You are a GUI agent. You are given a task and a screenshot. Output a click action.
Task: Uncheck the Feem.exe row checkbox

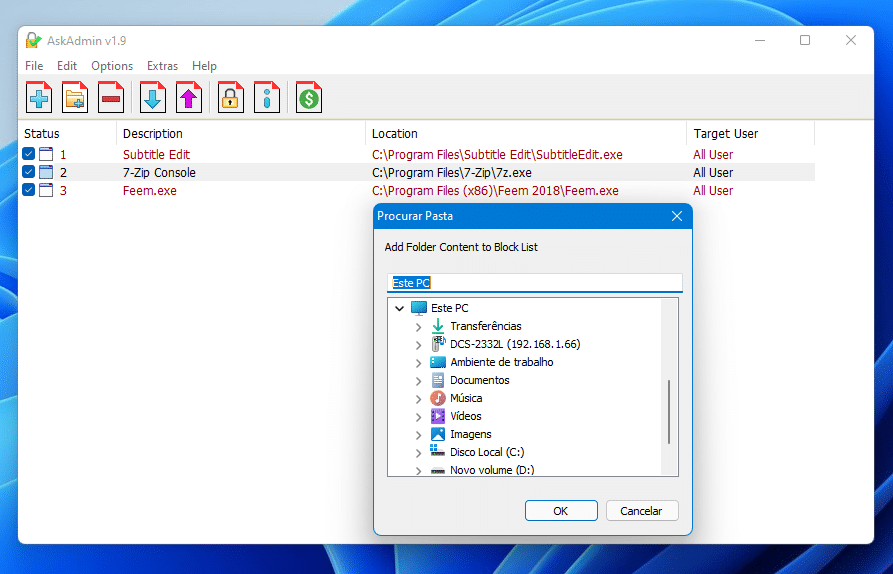(x=28, y=190)
